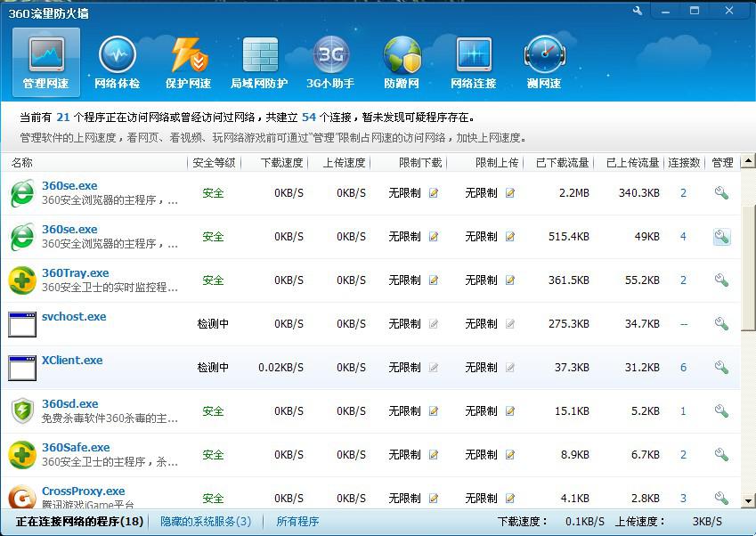Sort by 上传速度 column header
The height and width of the screenshot is (536, 756).
click(x=344, y=163)
